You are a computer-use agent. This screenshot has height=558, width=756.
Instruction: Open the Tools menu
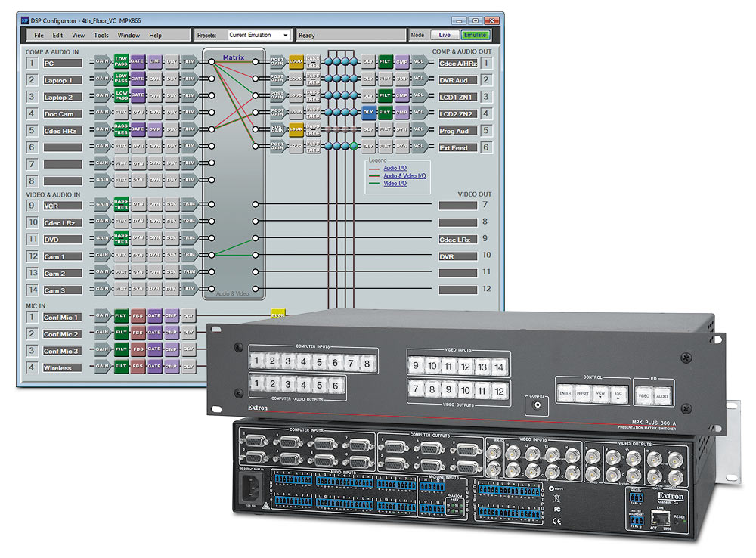pos(101,36)
